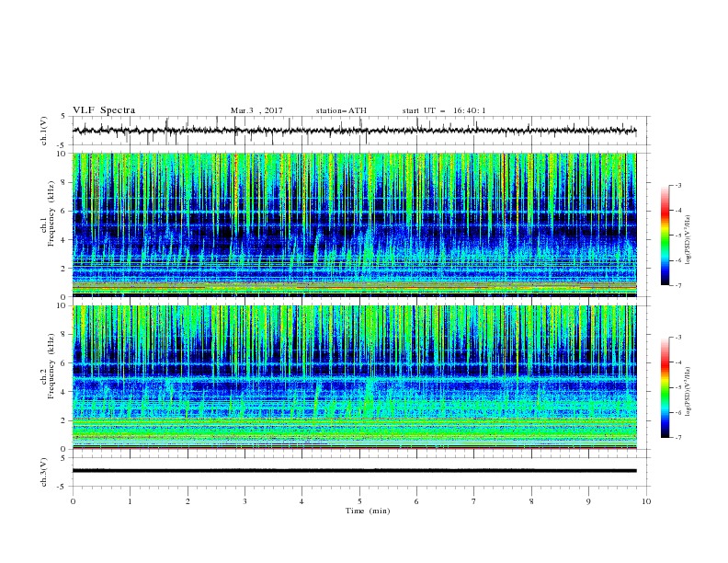Click the time axis tick label '8'
The image size is (728, 563).
coord(531,501)
